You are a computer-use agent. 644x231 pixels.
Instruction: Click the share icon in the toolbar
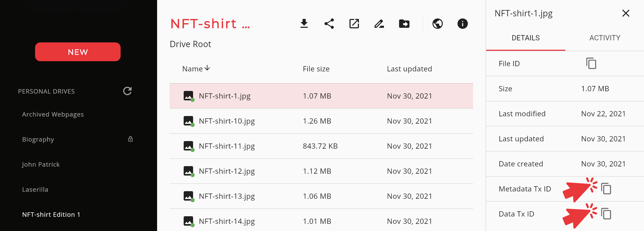(329, 24)
